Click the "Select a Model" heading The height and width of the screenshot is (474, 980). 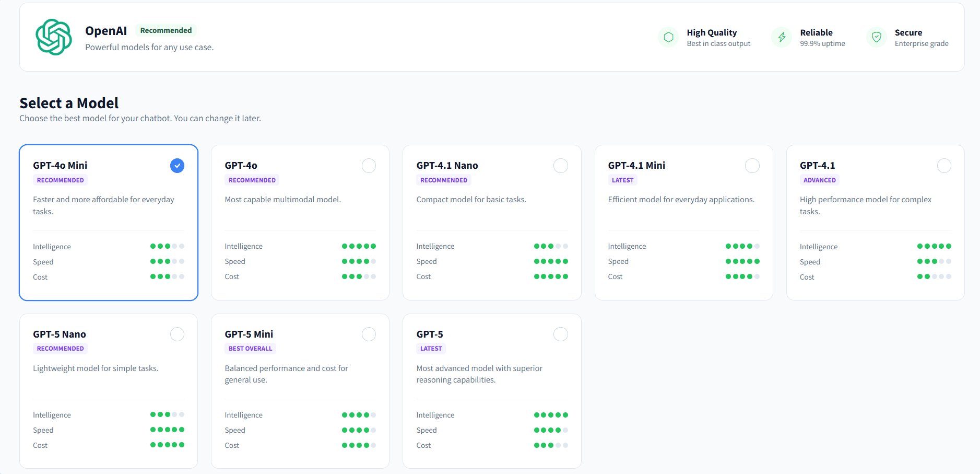tap(69, 103)
